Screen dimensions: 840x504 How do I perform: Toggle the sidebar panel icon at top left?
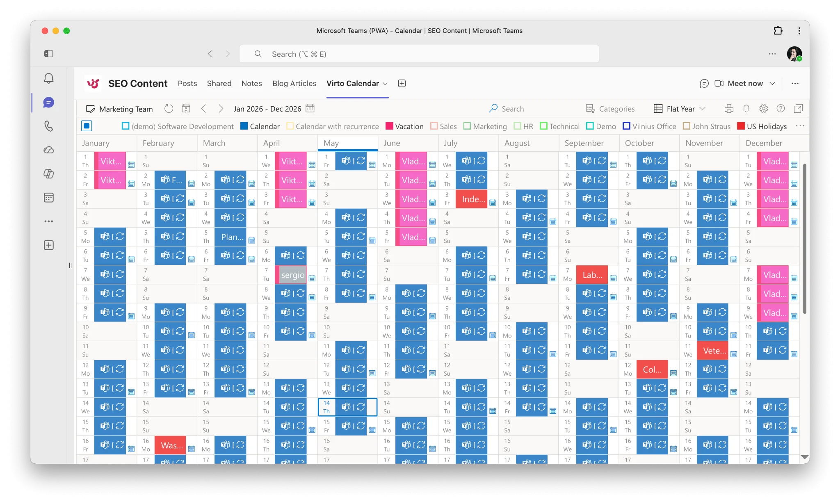pyautogui.click(x=48, y=54)
